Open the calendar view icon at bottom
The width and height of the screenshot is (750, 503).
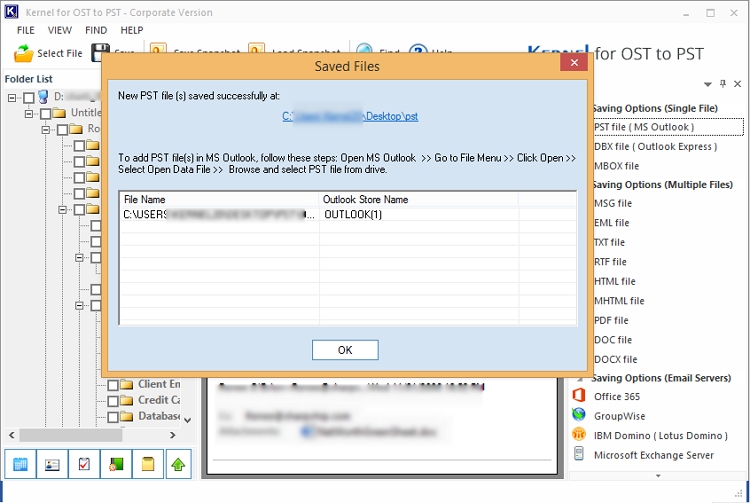[x=20, y=464]
